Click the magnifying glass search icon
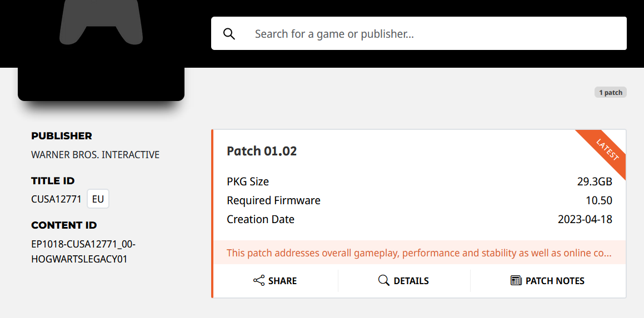The height and width of the screenshot is (318, 644). (229, 34)
